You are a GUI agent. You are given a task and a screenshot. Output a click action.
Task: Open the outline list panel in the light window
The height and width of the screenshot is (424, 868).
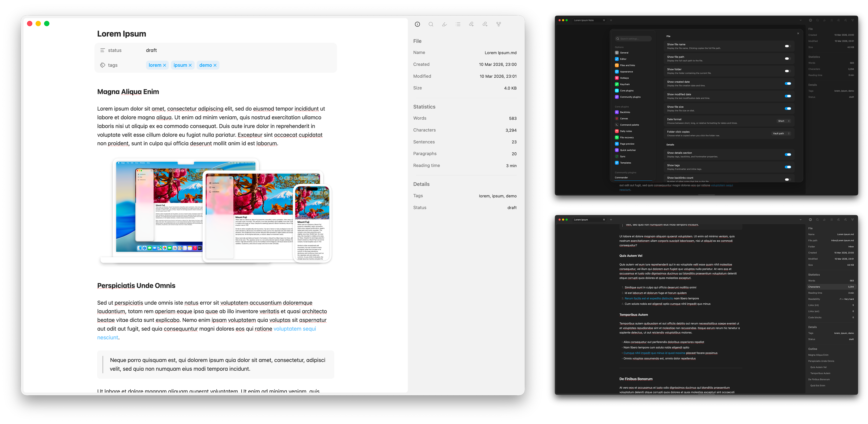(x=458, y=24)
